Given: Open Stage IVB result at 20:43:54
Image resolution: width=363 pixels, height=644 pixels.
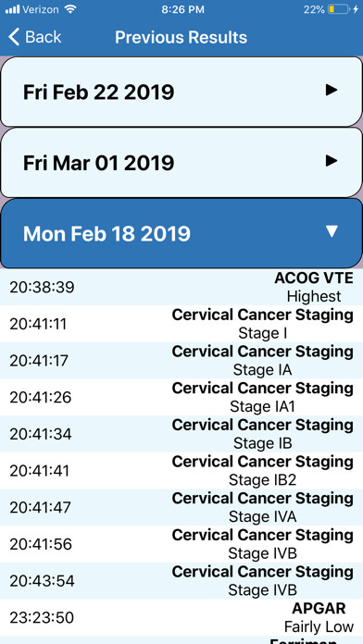Looking at the screenshot, I should 181,580.
